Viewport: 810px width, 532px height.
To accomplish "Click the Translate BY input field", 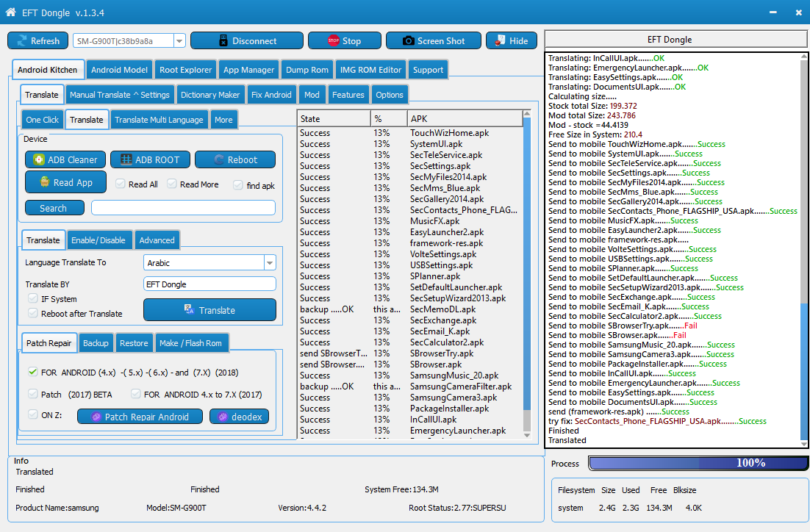I will click(209, 284).
